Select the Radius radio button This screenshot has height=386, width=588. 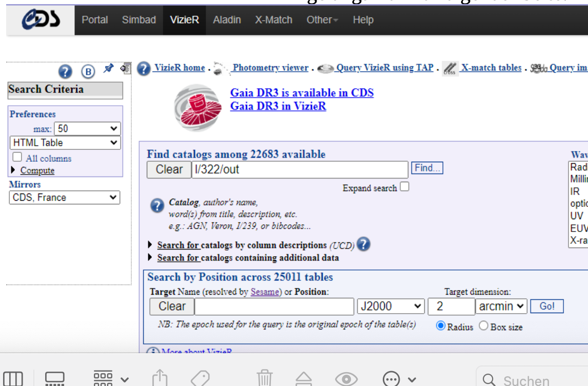(x=441, y=325)
